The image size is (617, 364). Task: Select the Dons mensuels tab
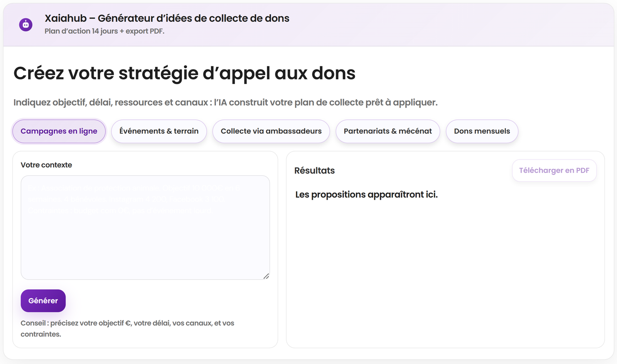pos(482,131)
